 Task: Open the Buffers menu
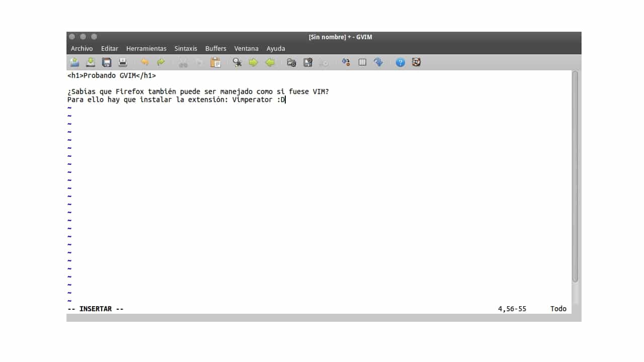[216, 49]
